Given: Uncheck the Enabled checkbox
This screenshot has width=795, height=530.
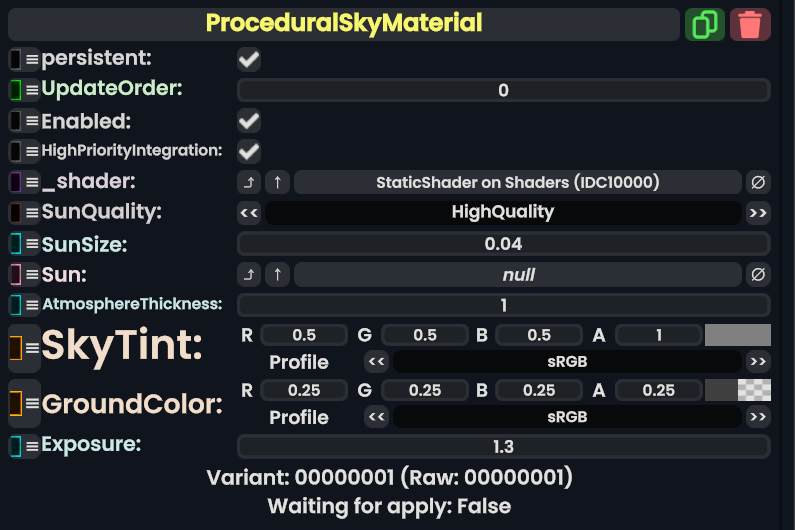Looking at the screenshot, I should pyautogui.click(x=249, y=121).
